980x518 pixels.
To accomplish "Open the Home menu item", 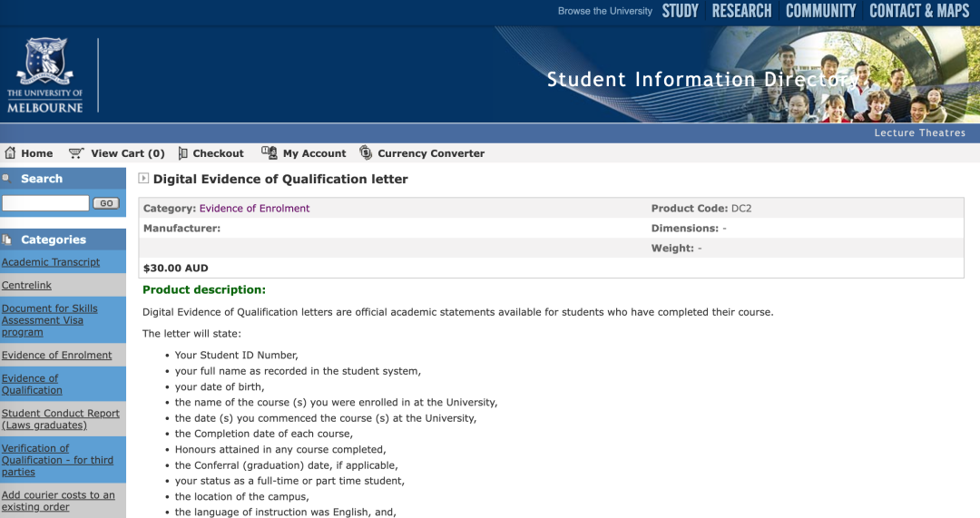I will point(37,153).
